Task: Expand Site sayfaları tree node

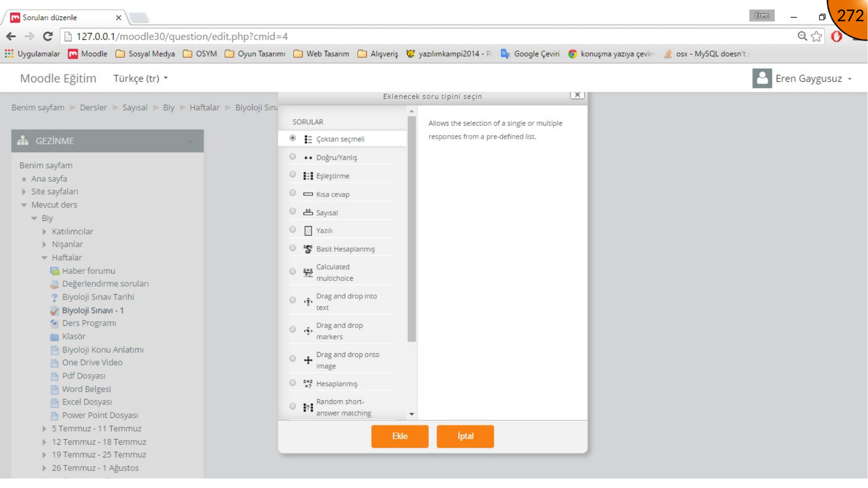Action: click(x=24, y=192)
